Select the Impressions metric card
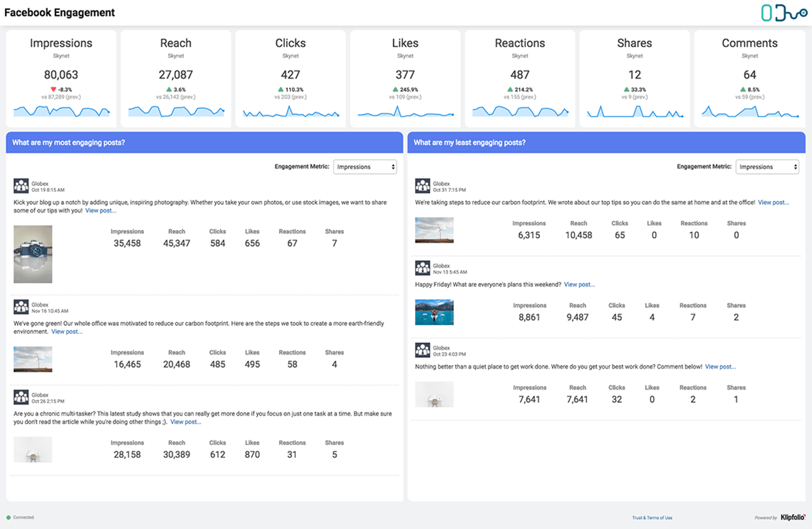Screen dimensions: 812x529 pyautogui.click(x=61, y=78)
